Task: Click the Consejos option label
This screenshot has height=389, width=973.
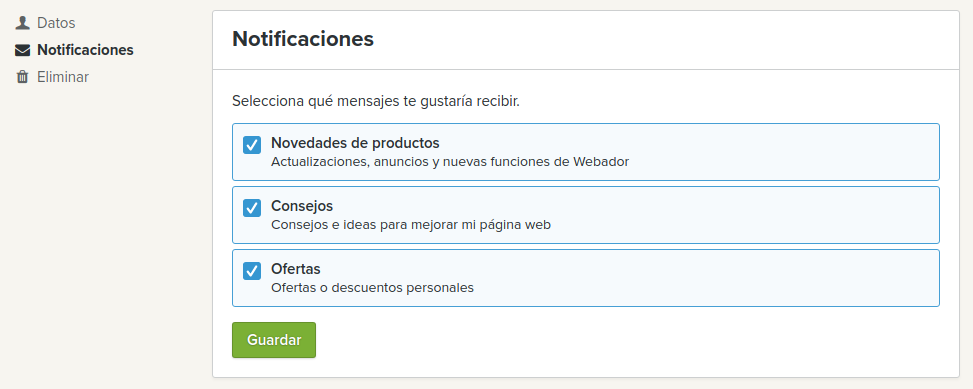Action: 302,206
